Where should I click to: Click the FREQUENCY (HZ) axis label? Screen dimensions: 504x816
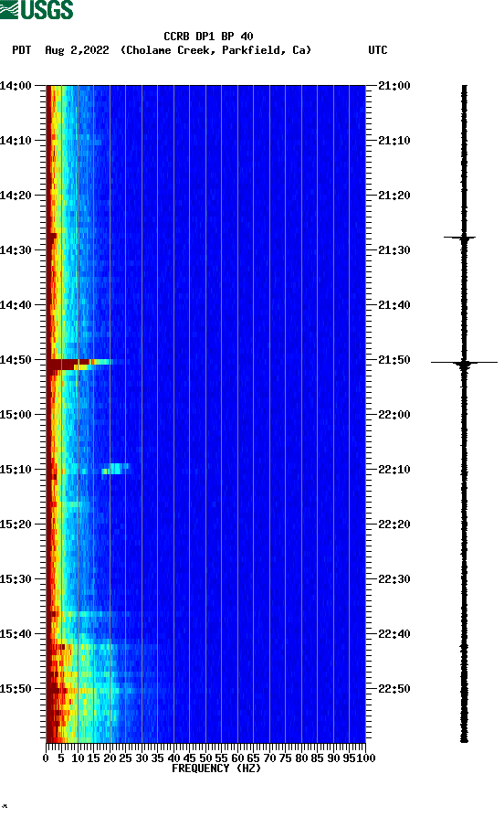pyautogui.click(x=215, y=768)
